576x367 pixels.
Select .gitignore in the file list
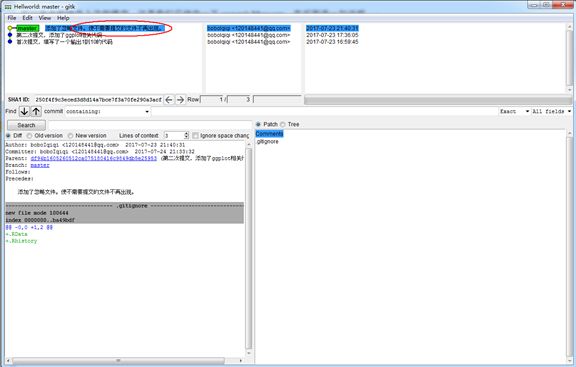coord(267,141)
